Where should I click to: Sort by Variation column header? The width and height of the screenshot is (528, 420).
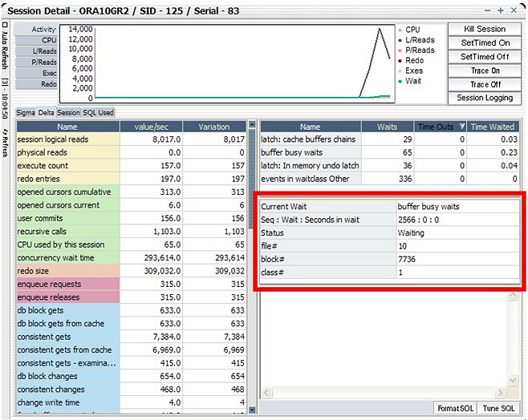pyautogui.click(x=214, y=127)
